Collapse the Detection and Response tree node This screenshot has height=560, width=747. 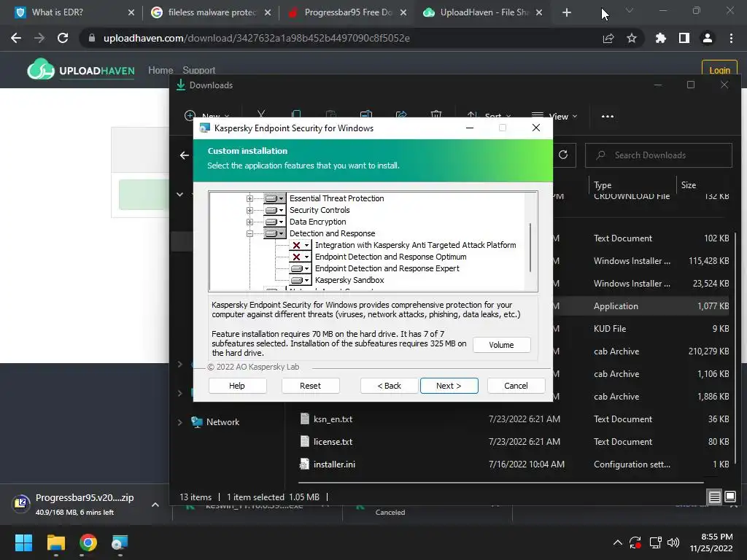tap(249, 233)
